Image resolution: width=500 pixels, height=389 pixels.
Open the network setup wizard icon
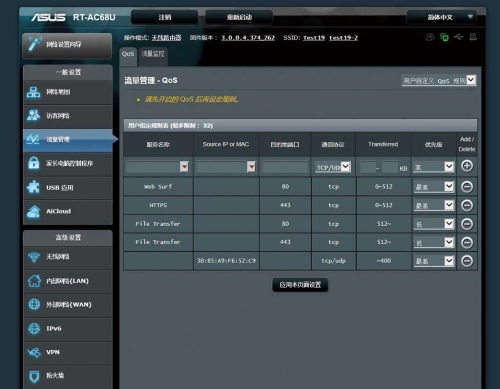tap(35, 44)
